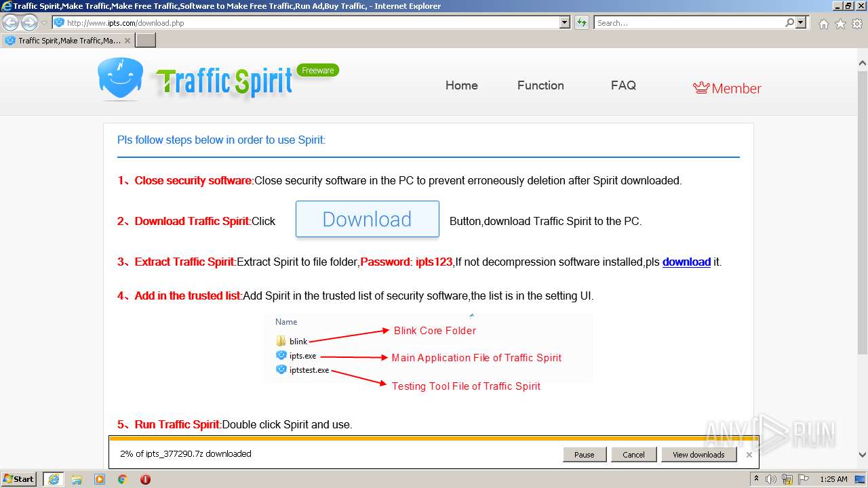Click 'Main Application File of Traffic Spirit' label
This screenshot has height=488, width=868.
tap(477, 358)
